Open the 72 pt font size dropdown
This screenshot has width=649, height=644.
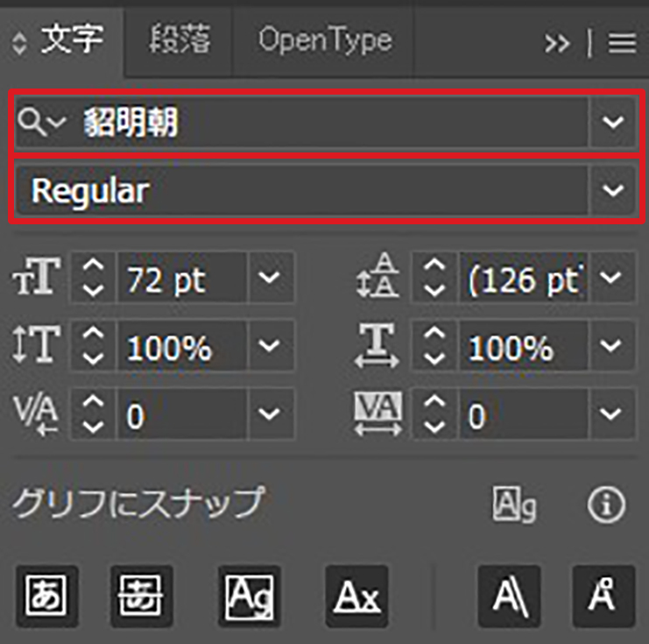(x=270, y=280)
